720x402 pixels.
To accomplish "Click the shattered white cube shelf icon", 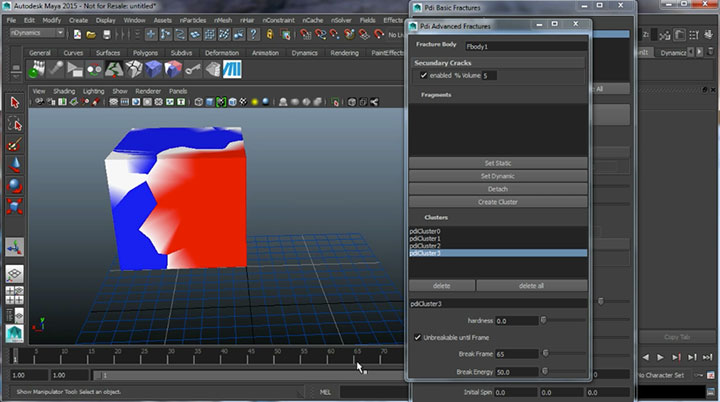I will tap(134, 69).
